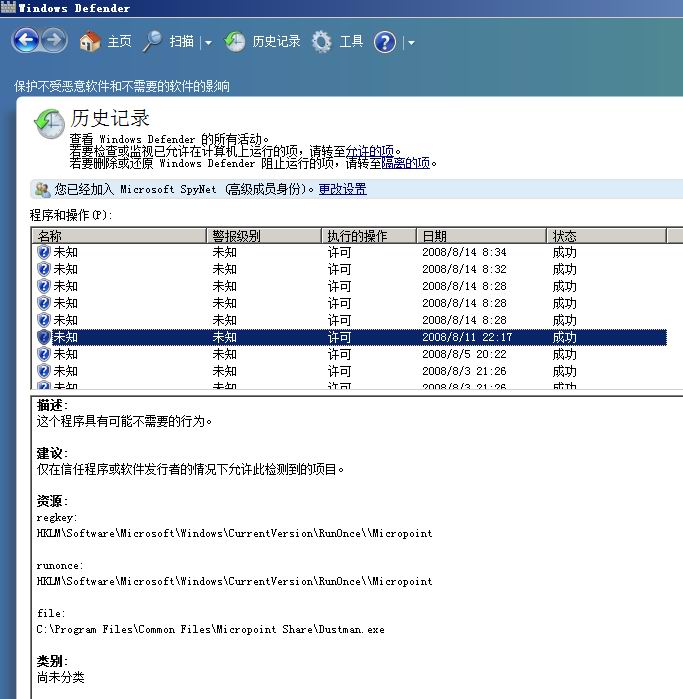Follow the 隔离的项 link
The image size is (683, 699).
click(x=406, y=163)
